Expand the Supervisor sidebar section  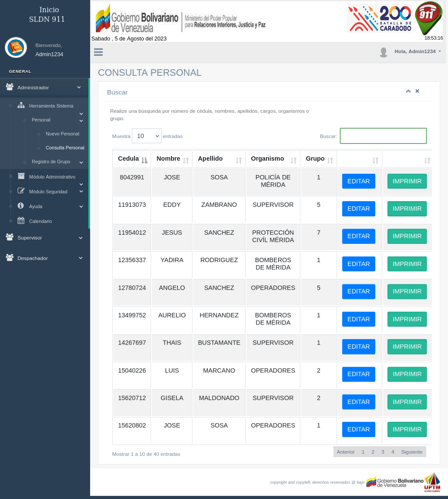(44, 238)
